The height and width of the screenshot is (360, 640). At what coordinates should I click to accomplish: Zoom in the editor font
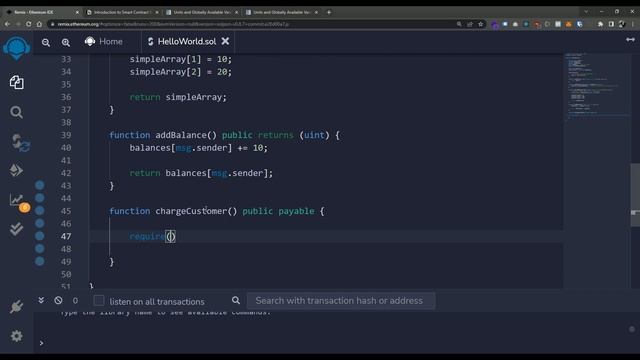tap(66, 42)
